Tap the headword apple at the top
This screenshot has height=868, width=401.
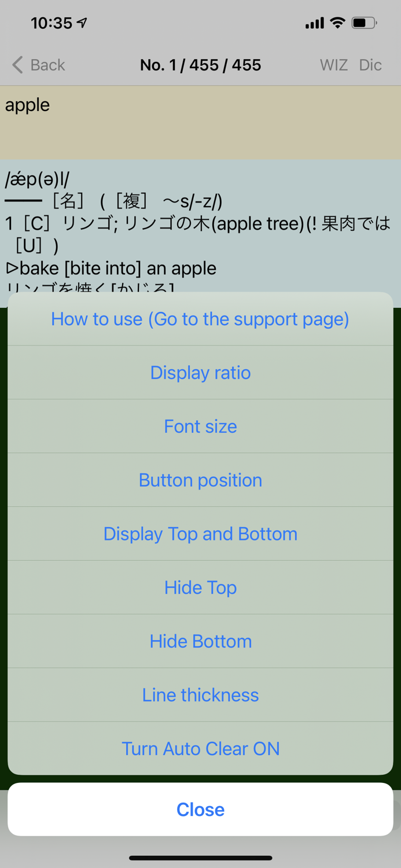point(27,105)
